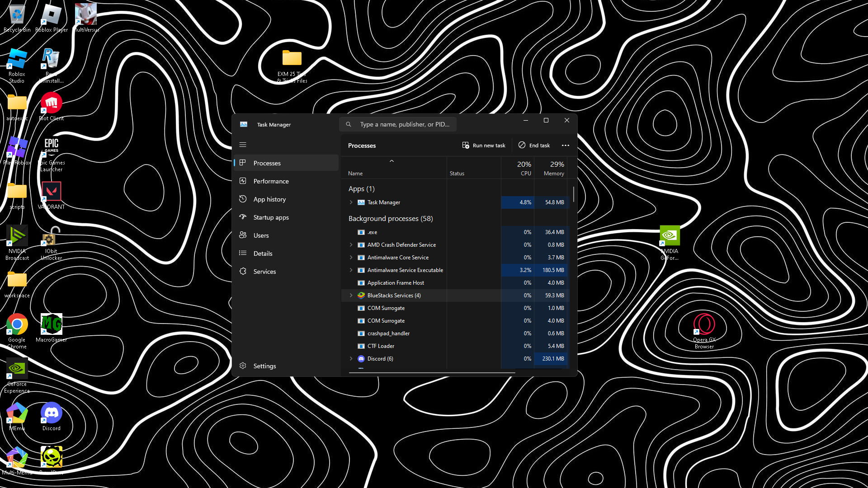Expand the Discord process group

coord(351,359)
